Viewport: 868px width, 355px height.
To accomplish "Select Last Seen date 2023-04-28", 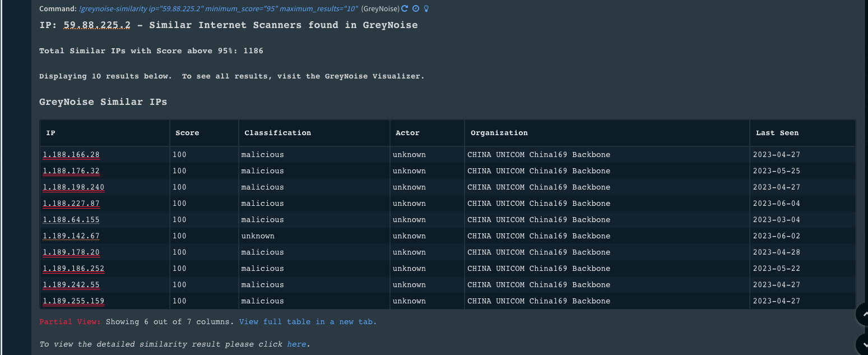I will tap(777, 252).
